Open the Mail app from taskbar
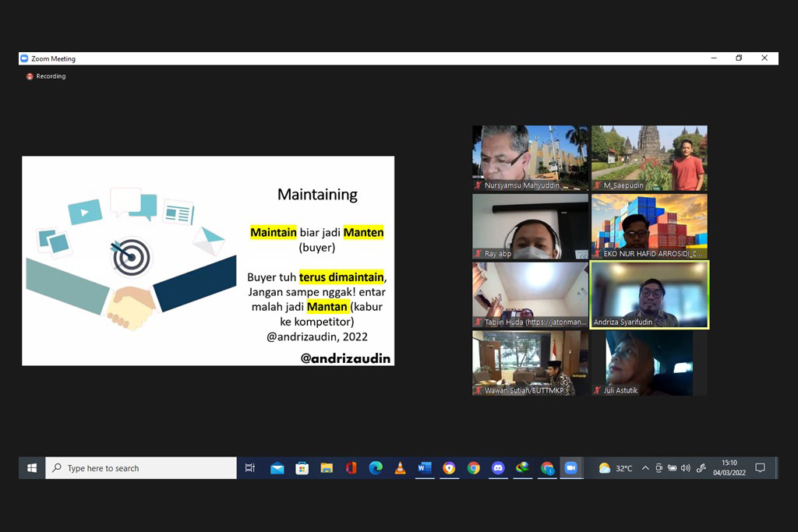The height and width of the screenshot is (532, 798). 277,468
